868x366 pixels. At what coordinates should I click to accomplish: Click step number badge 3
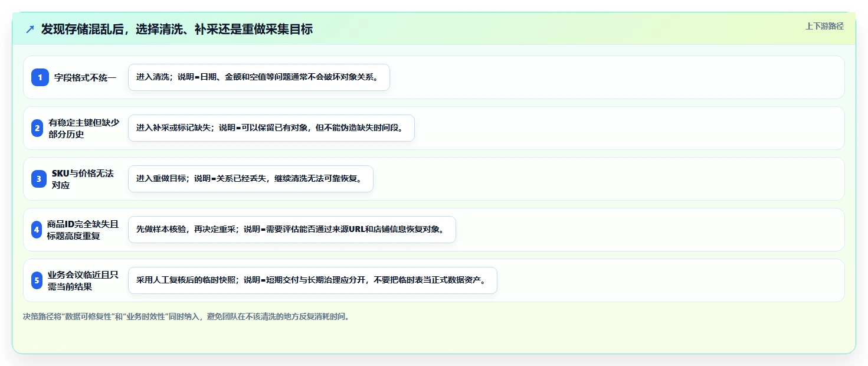pyautogui.click(x=38, y=179)
